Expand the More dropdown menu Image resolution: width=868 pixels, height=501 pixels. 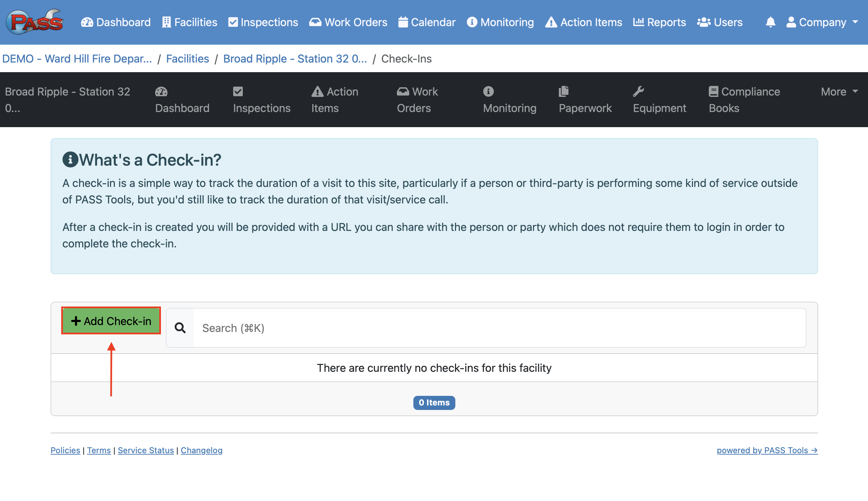[839, 91]
